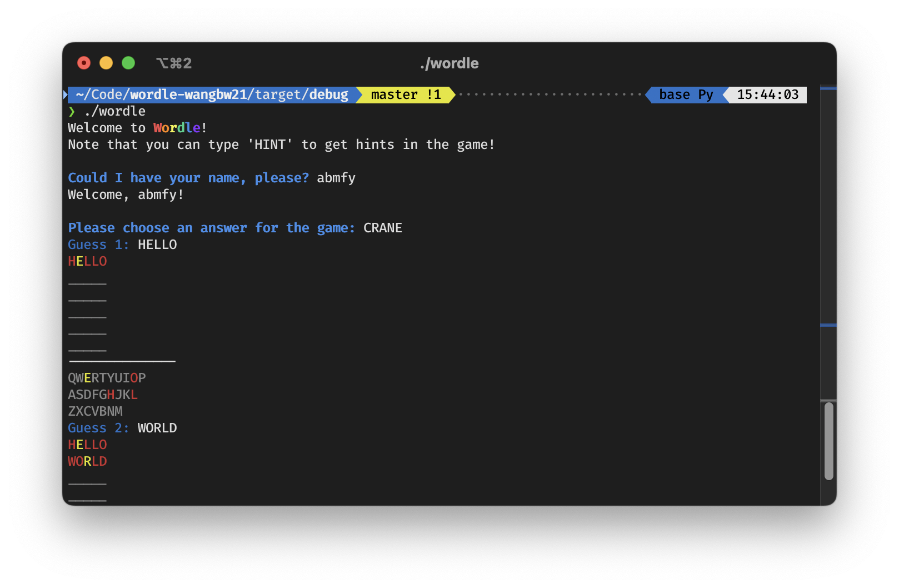Image resolution: width=899 pixels, height=588 pixels.
Task: Click the 'HINT' word in the note line
Action: 270,144
